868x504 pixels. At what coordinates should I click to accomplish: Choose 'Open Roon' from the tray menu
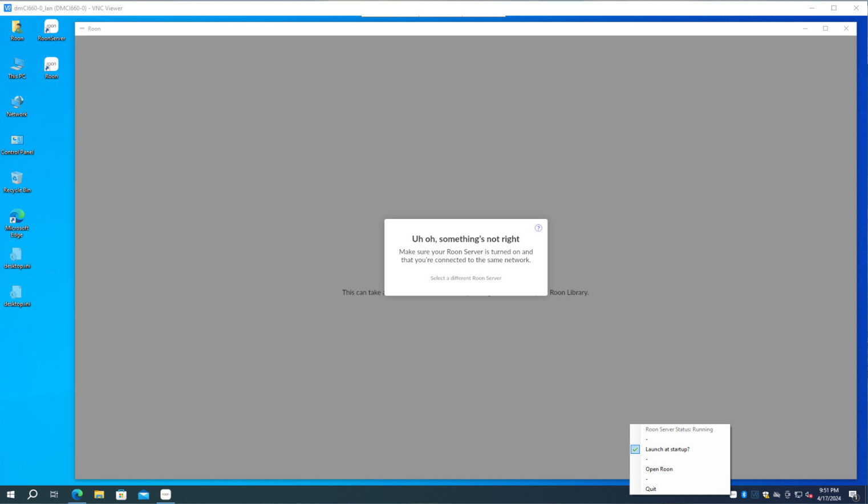click(x=659, y=469)
